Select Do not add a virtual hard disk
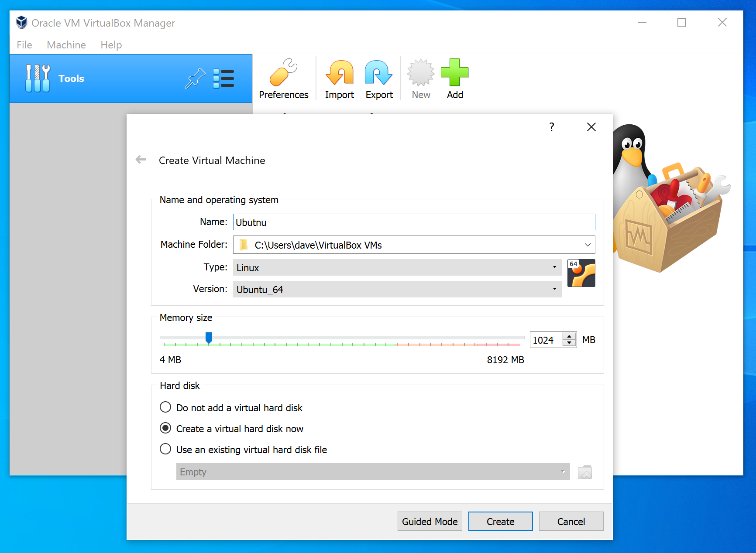This screenshot has width=756, height=553. point(231,407)
